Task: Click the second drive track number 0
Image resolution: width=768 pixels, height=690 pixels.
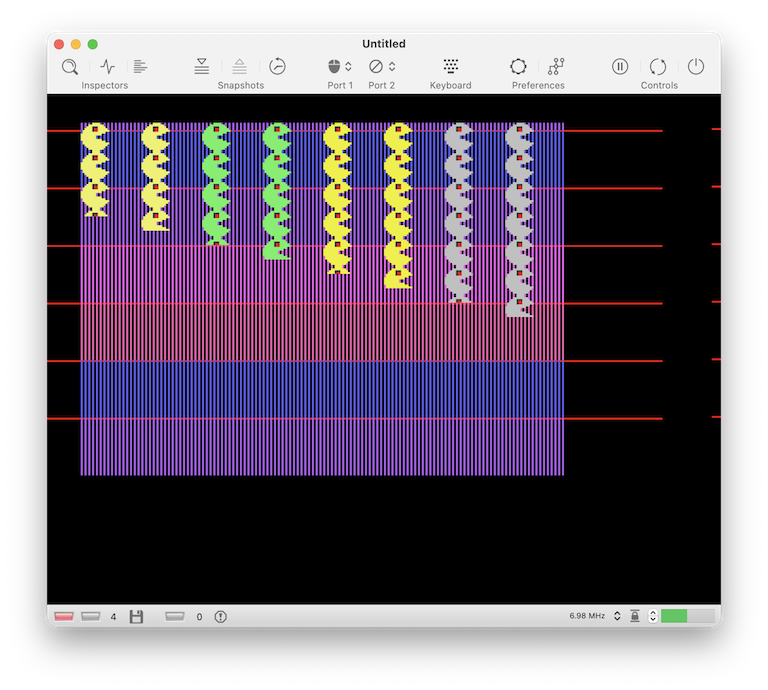Action: pyautogui.click(x=199, y=617)
